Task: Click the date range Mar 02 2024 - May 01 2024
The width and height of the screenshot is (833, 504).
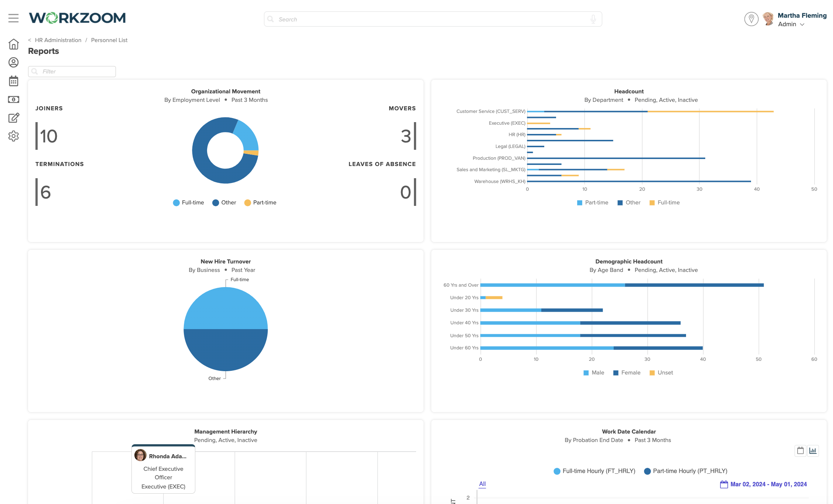Action: 768,484
